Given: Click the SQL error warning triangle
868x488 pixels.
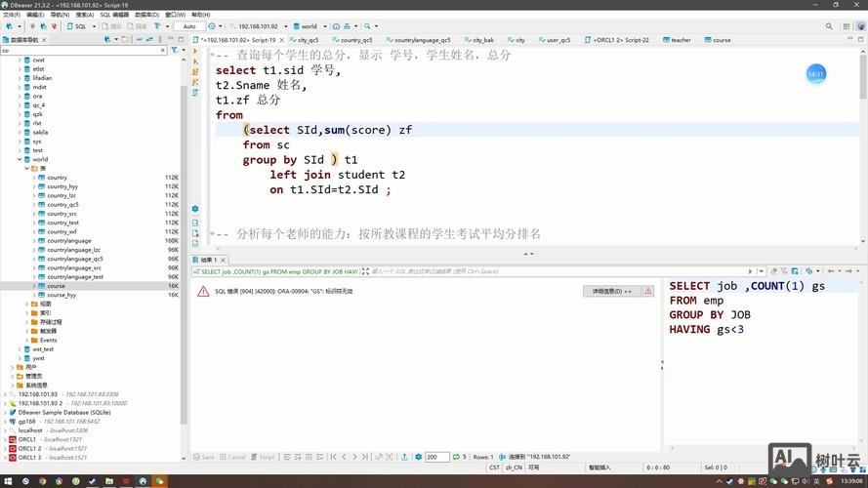Looking at the screenshot, I should pyautogui.click(x=203, y=292).
